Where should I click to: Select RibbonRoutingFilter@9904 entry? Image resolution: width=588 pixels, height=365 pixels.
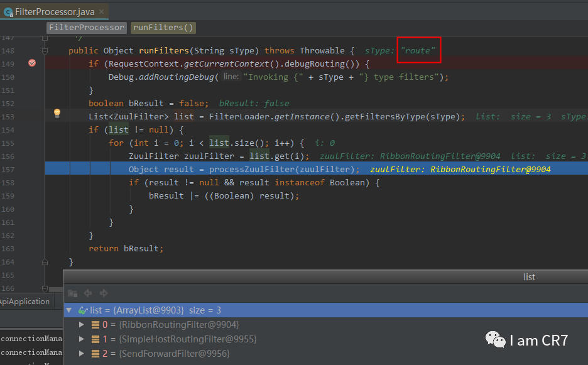click(x=179, y=325)
